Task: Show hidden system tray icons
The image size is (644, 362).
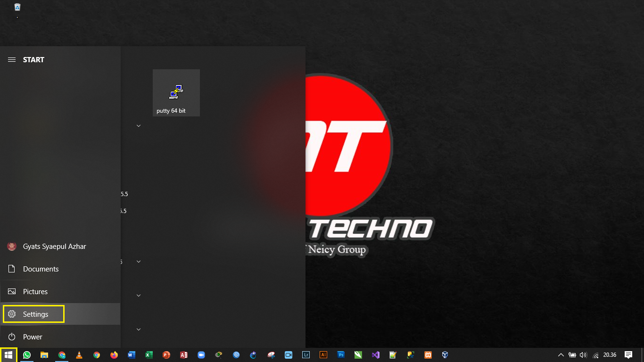Action: pyautogui.click(x=561, y=355)
